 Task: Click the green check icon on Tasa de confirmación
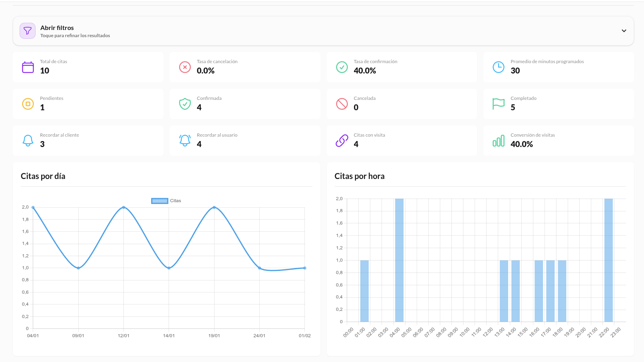[342, 67]
